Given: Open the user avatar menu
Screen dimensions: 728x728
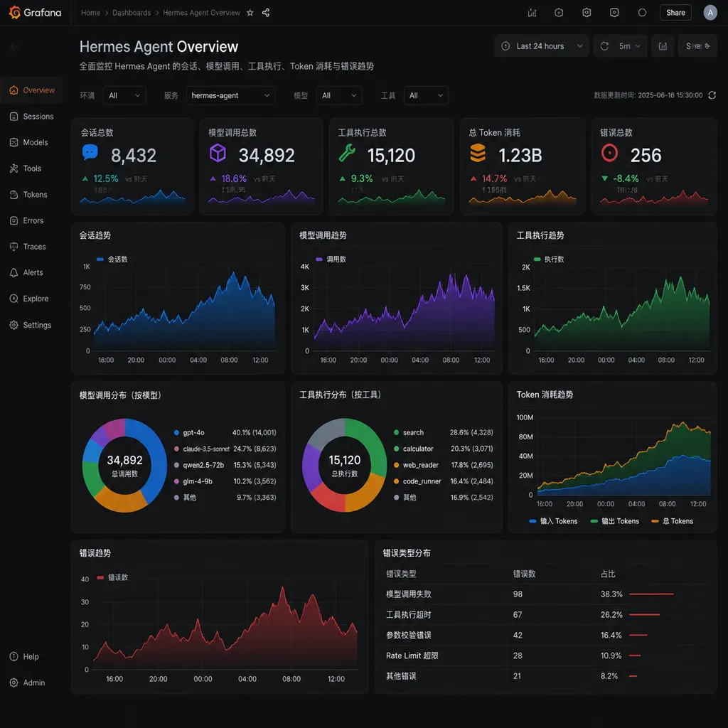Looking at the screenshot, I should [x=710, y=13].
